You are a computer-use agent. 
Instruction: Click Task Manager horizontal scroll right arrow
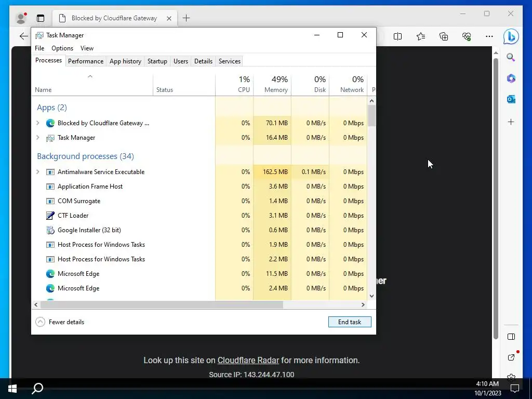363,304
